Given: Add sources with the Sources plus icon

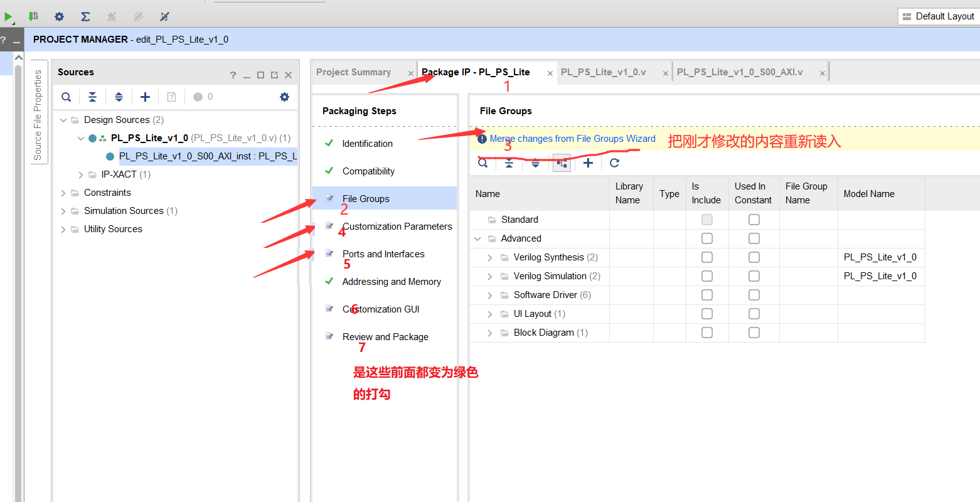Looking at the screenshot, I should [x=145, y=97].
